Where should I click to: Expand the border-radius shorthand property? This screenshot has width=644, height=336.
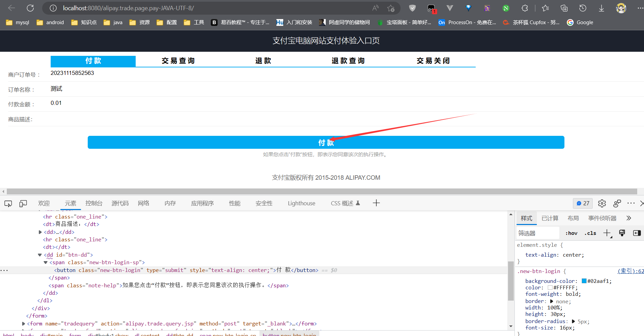click(573, 321)
